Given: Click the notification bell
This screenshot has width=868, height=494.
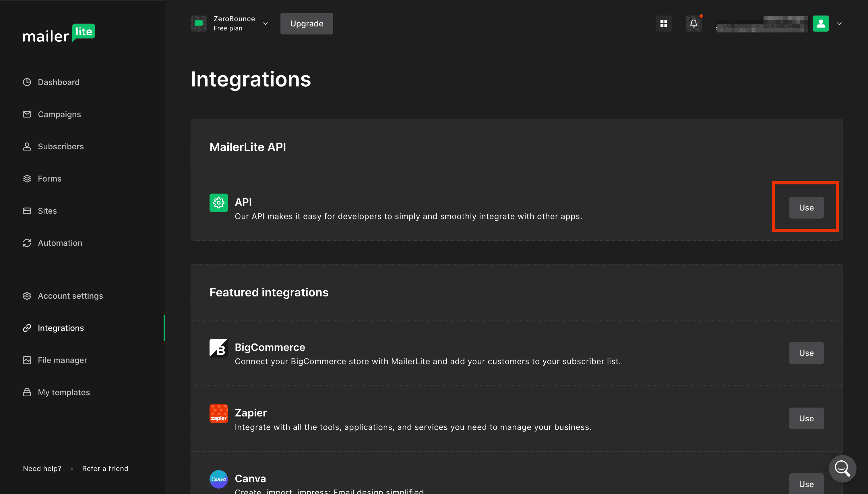Looking at the screenshot, I should (694, 24).
